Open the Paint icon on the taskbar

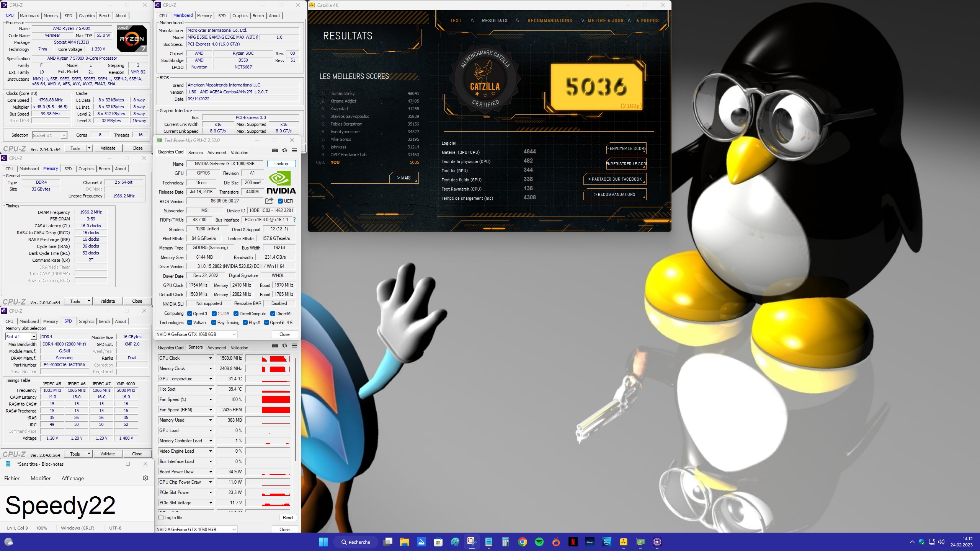coord(455,542)
